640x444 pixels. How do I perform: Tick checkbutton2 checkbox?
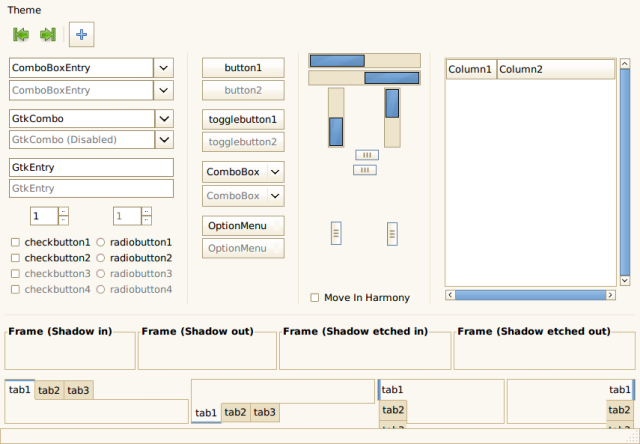pyautogui.click(x=15, y=258)
